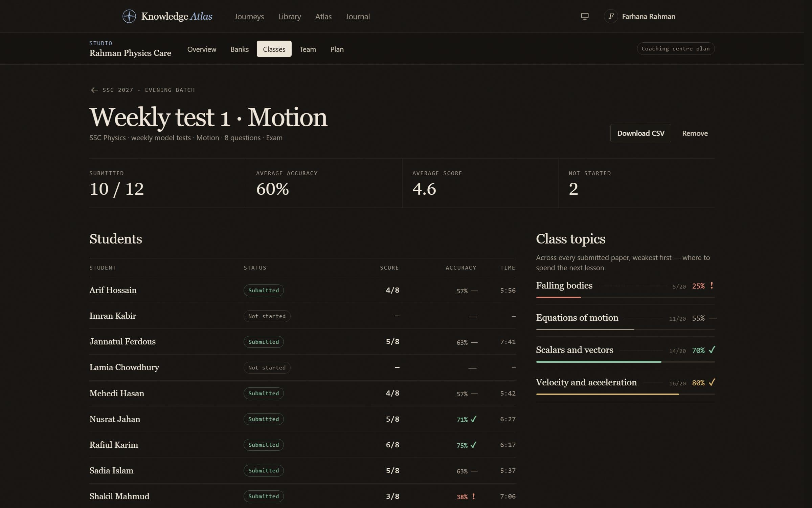This screenshot has height=508, width=812.
Task: Click the Score column header
Action: pos(389,268)
